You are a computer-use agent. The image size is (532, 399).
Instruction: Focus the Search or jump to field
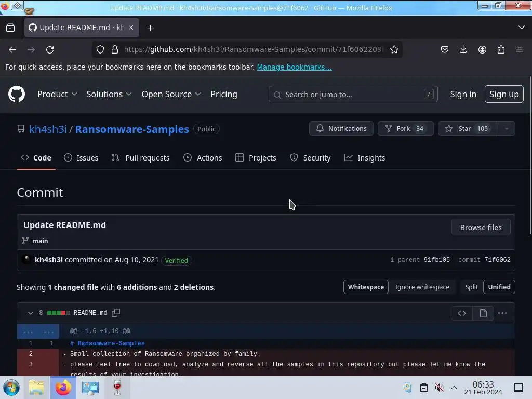(353, 95)
